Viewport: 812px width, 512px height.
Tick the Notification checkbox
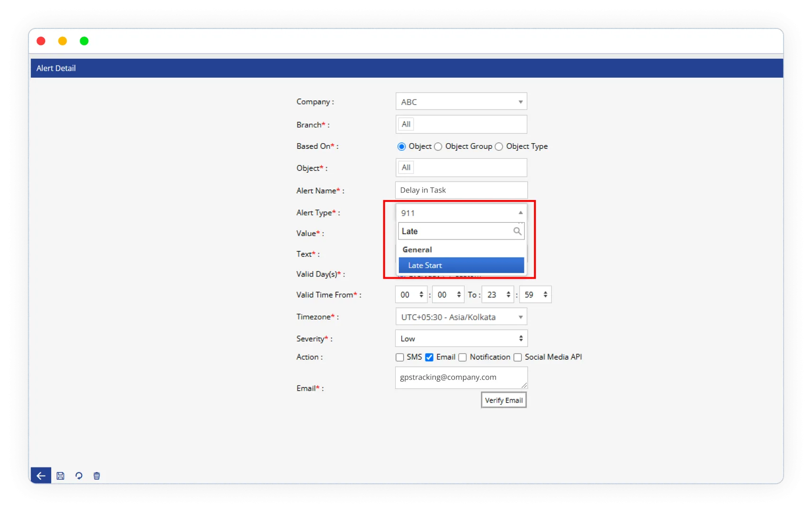(x=462, y=357)
